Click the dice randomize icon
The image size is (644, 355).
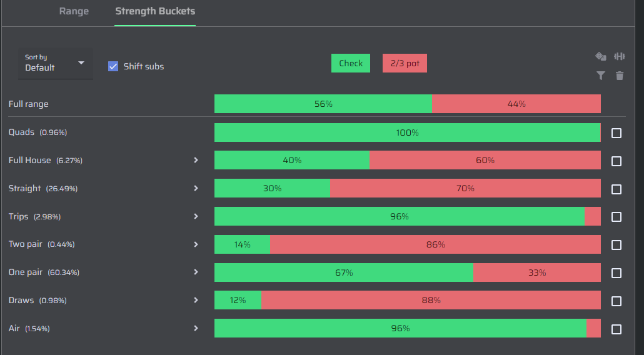point(600,57)
